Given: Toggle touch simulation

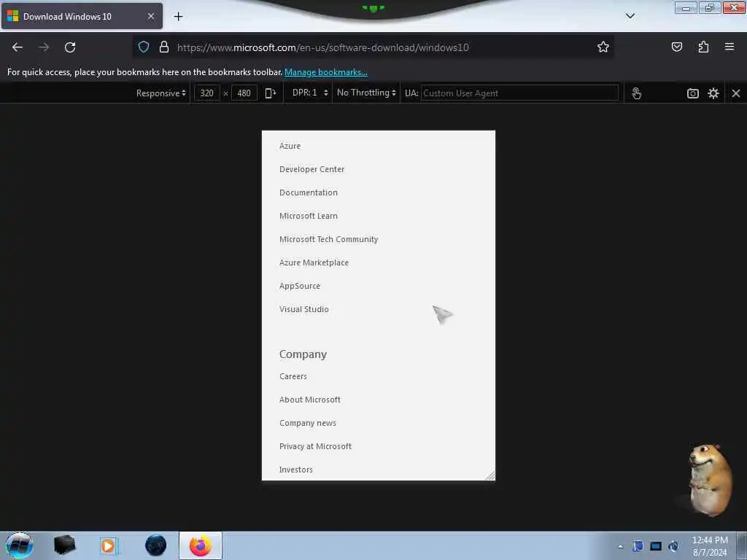Looking at the screenshot, I should [x=636, y=93].
